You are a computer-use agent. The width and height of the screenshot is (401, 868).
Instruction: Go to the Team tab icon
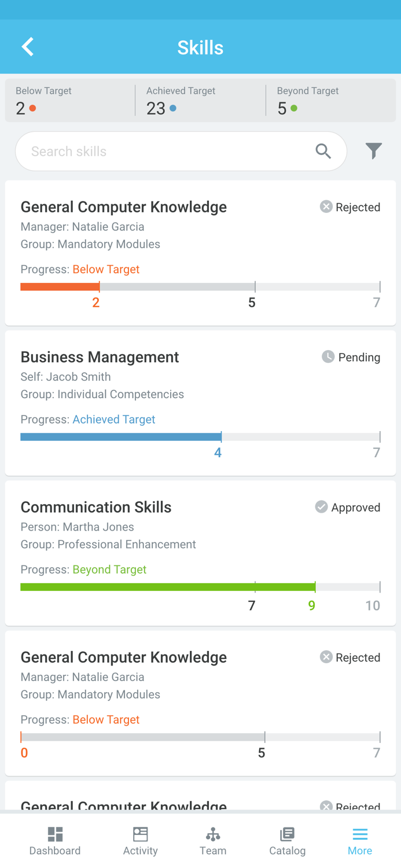pyautogui.click(x=213, y=834)
